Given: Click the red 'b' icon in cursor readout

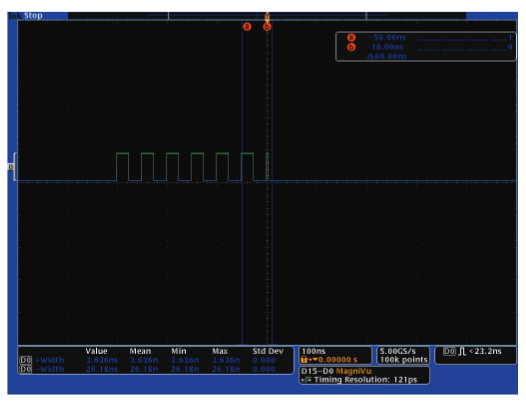Looking at the screenshot, I should 351,47.
